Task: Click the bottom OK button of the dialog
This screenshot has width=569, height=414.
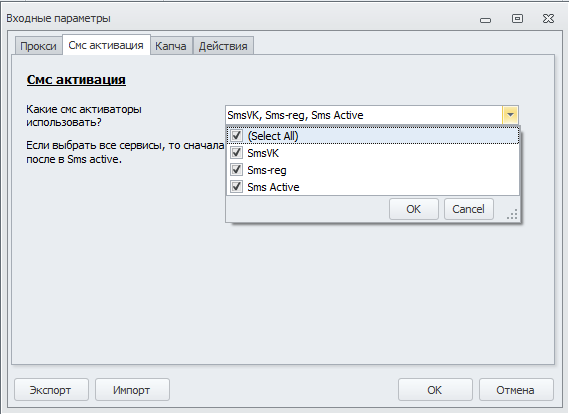Action: [435, 390]
